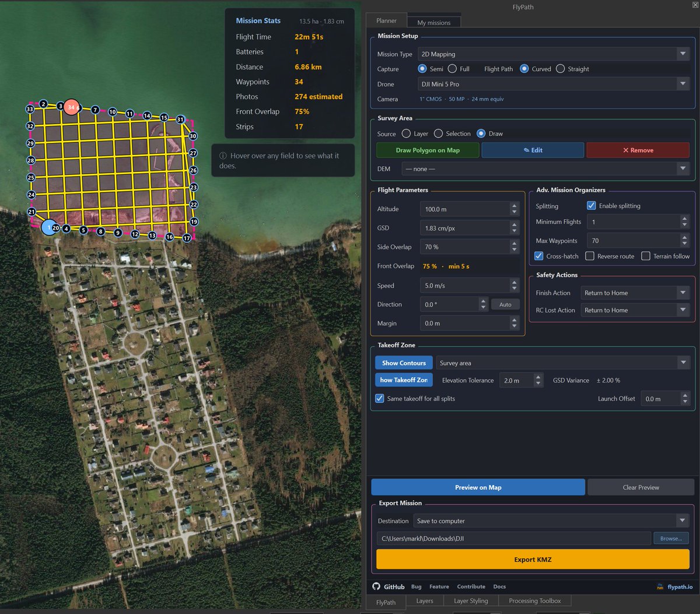Decrease Launch Offset with the down arrow
Viewport: 700px width, 614px height.
[685, 402]
